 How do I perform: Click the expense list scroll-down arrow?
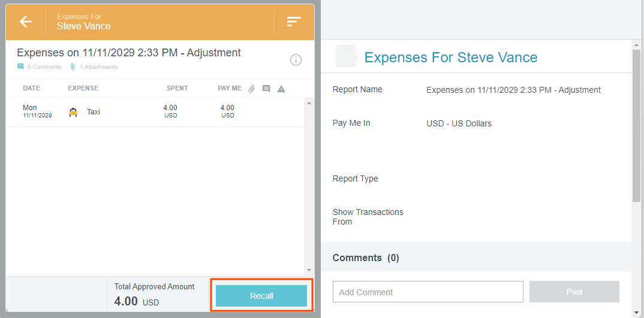click(x=309, y=271)
